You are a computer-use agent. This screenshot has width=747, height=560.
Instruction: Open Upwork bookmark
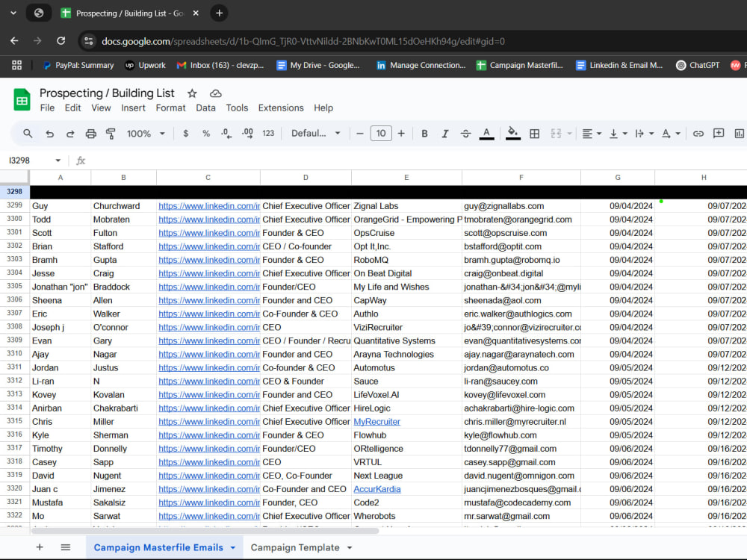pyautogui.click(x=146, y=65)
